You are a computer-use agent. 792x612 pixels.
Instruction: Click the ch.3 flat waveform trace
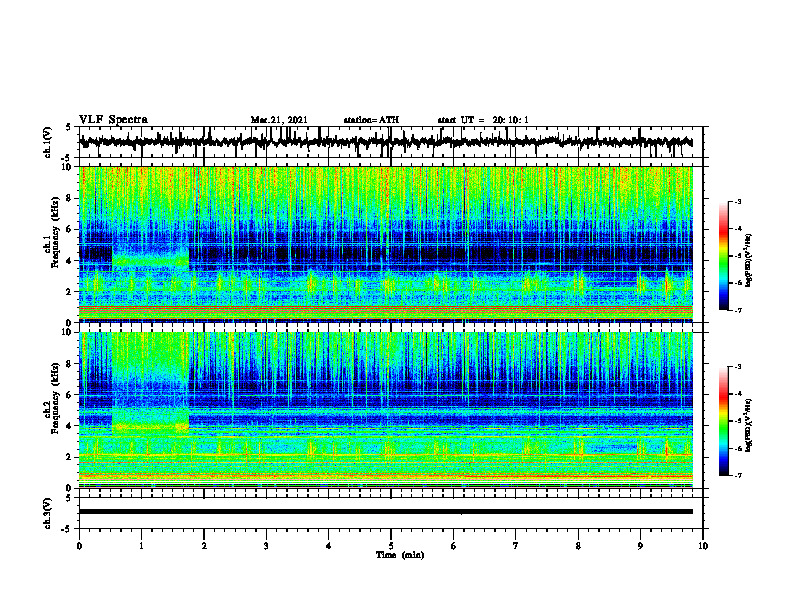[385, 512]
